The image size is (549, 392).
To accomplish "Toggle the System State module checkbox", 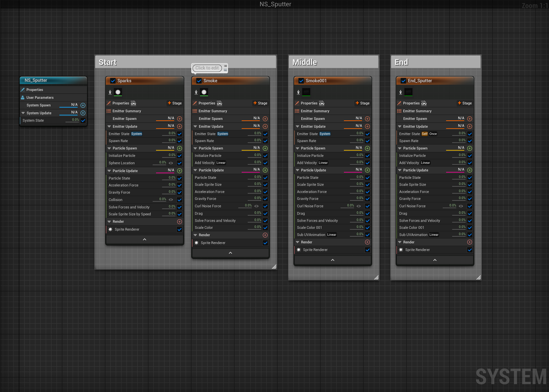I will point(83,120).
